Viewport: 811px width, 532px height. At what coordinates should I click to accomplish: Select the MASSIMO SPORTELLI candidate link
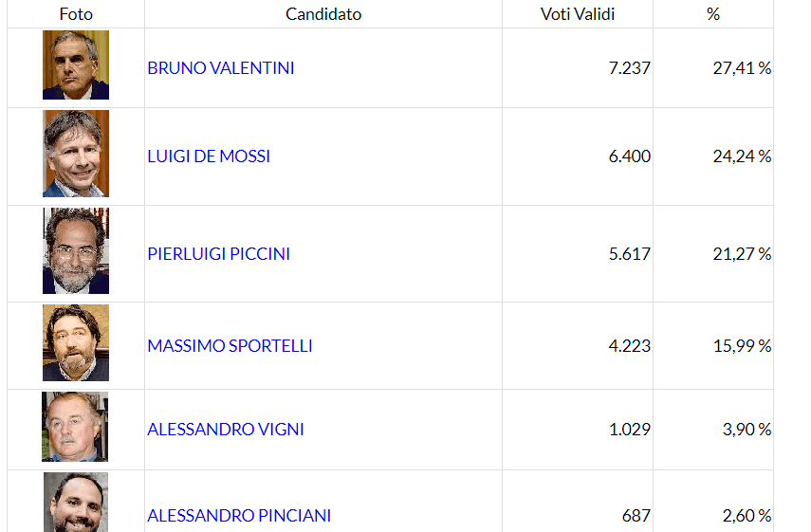[230, 346]
